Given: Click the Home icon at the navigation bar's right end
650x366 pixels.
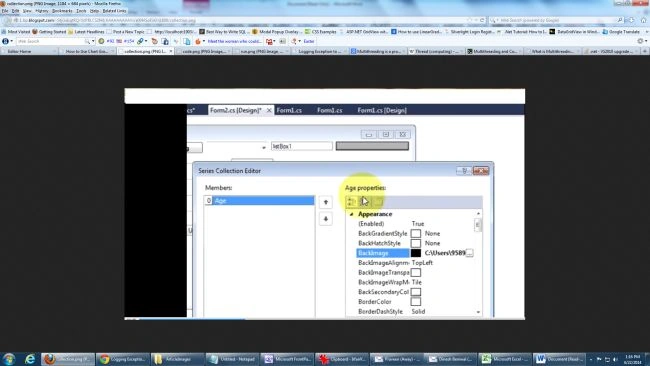Looking at the screenshot, I should pyautogui.click(x=643, y=20).
